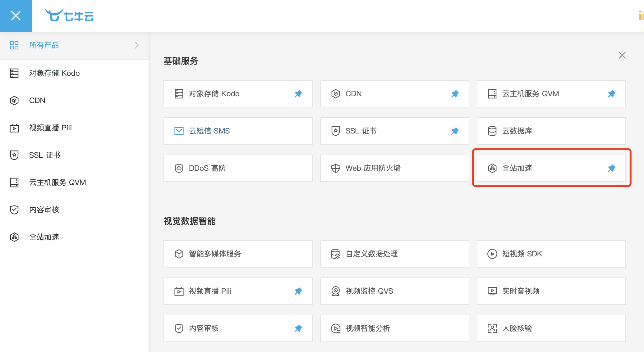This screenshot has width=644, height=352.
Task: Click the 智能多媒体服务 cube icon
Action: [179, 254]
